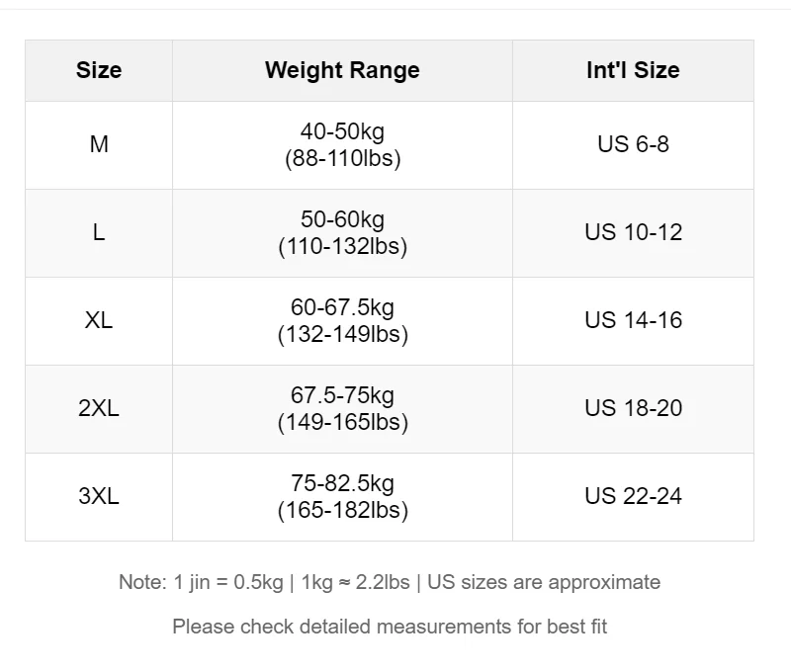Click the Size column header
The height and width of the screenshot is (672, 791).
pyautogui.click(x=99, y=70)
